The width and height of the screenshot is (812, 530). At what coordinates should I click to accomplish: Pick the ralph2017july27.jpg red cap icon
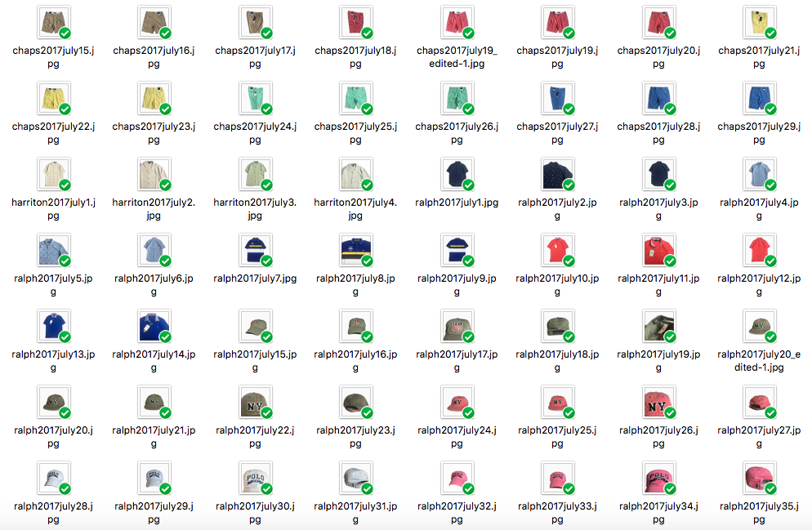759,403
